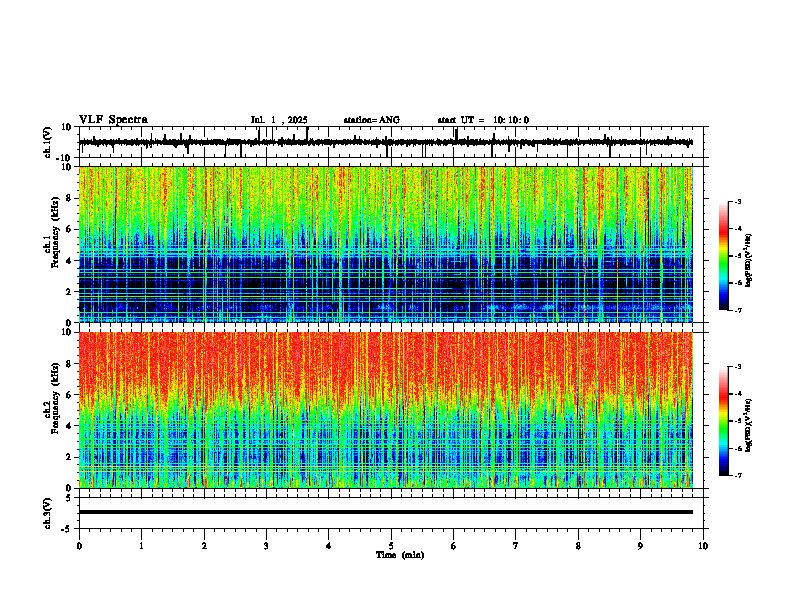Screen dimensions: 792x612
Task: Click time tick "10" on bottom axis
Action: (x=703, y=546)
